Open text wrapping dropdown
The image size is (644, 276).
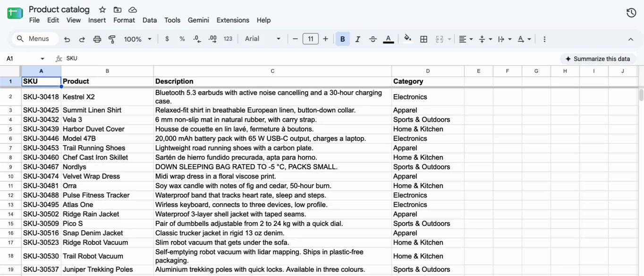pos(505,39)
